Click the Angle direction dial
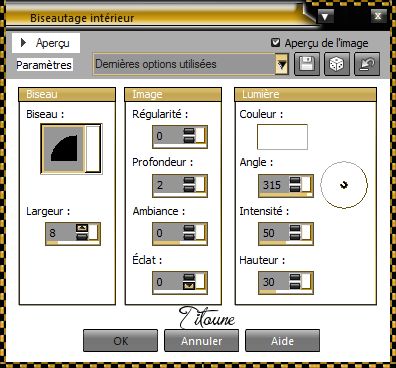Image resolution: width=396 pixels, height=368 pixels. (344, 185)
